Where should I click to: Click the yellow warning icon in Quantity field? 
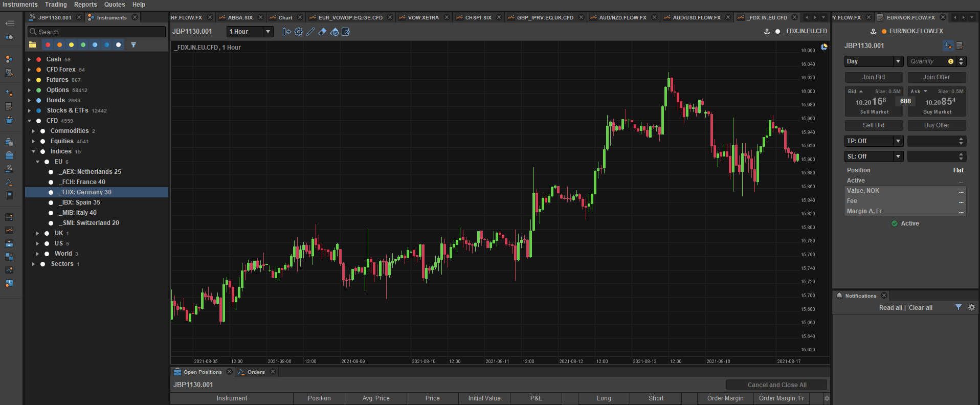click(x=951, y=61)
